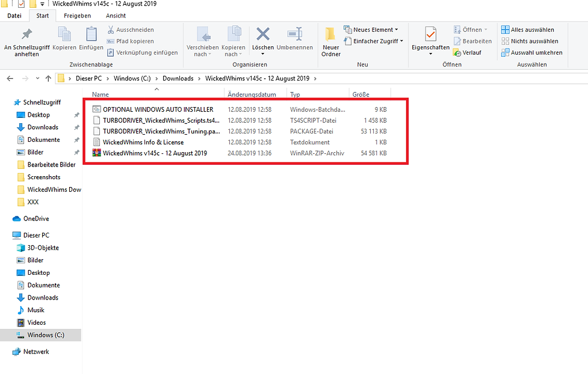Click Downloads breadcrumb in address bar

coord(178,78)
